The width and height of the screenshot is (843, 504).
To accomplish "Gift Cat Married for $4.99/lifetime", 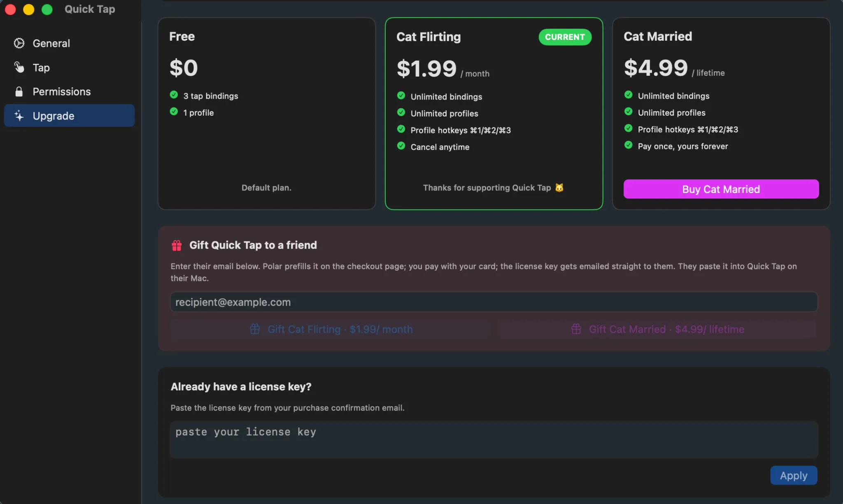I will tap(658, 329).
